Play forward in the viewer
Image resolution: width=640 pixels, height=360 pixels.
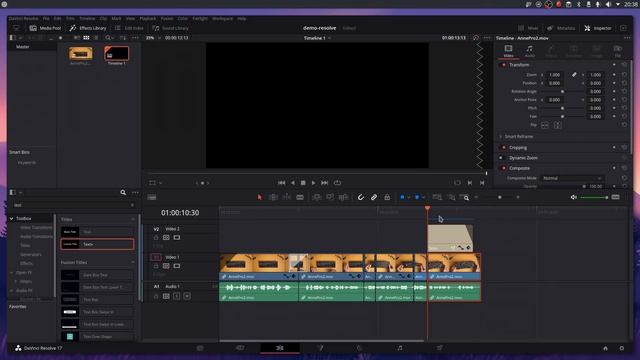tap(313, 183)
